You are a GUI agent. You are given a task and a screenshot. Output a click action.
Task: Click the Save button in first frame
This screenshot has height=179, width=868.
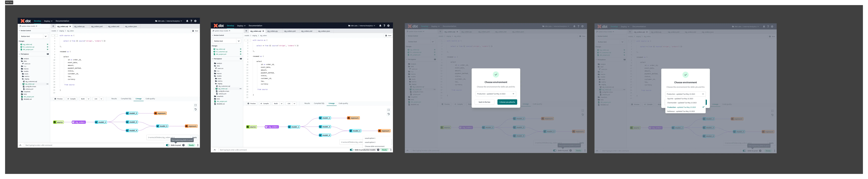click(195, 31)
